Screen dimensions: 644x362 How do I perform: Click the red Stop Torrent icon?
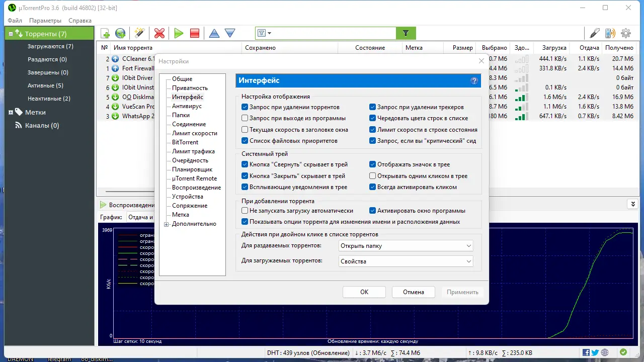tap(195, 34)
